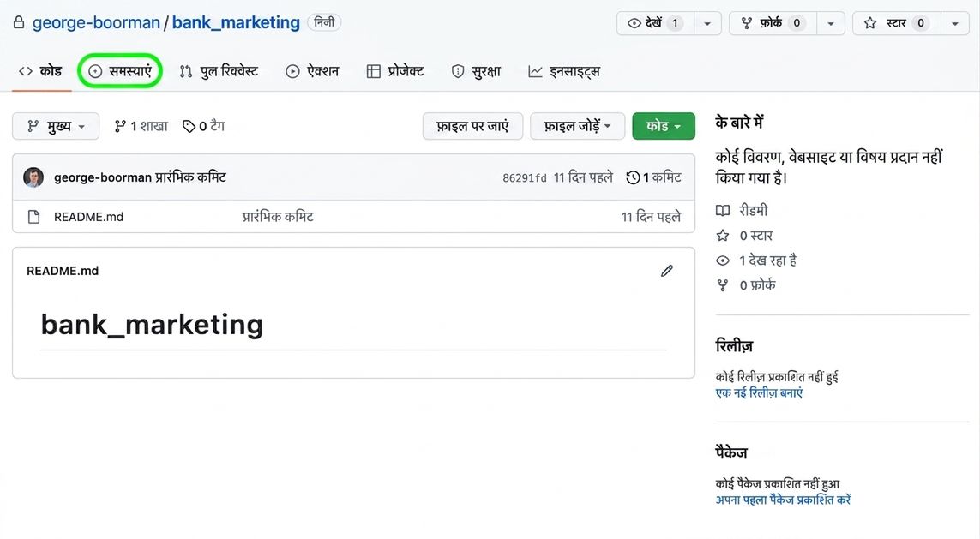Click the फ़ोर्क fork button
Viewport: 980px width, 539px height.
[x=773, y=23]
